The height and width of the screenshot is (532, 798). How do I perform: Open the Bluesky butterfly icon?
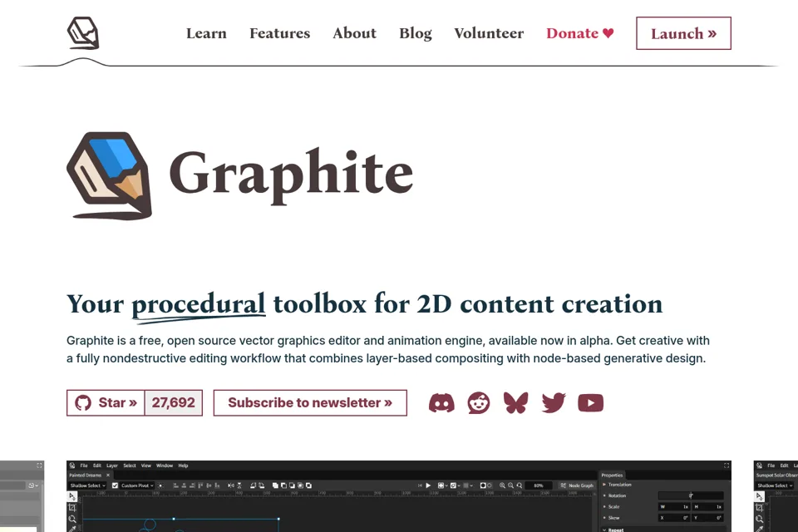[515, 402]
